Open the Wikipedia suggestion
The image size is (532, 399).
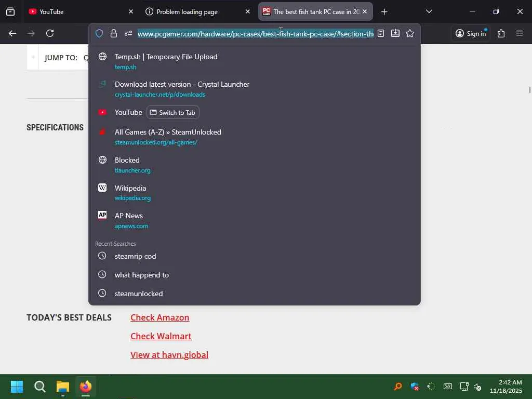coord(255,192)
